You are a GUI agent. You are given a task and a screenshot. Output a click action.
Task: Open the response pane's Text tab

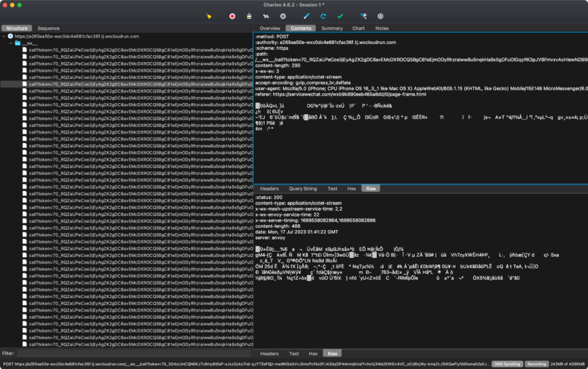click(x=293, y=353)
